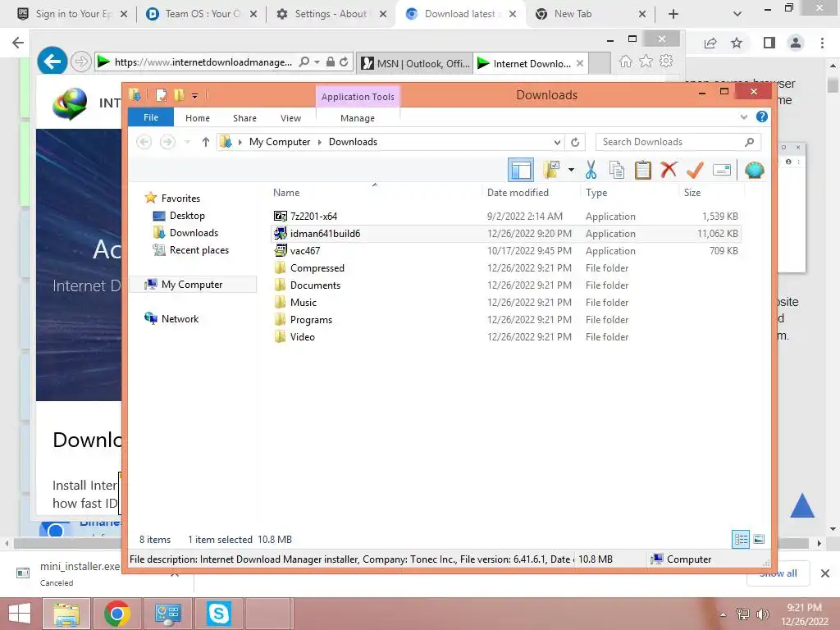Expand the Explorer ribbon chevron
The image size is (840, 630).
[743, 116]
